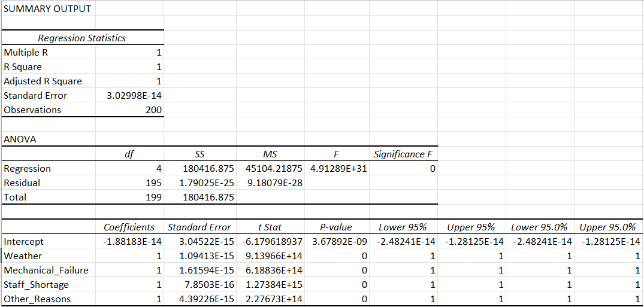The image size is (644, 307).
Task: Click the Upper 95.0% header
Action: (x=609, y=227)
